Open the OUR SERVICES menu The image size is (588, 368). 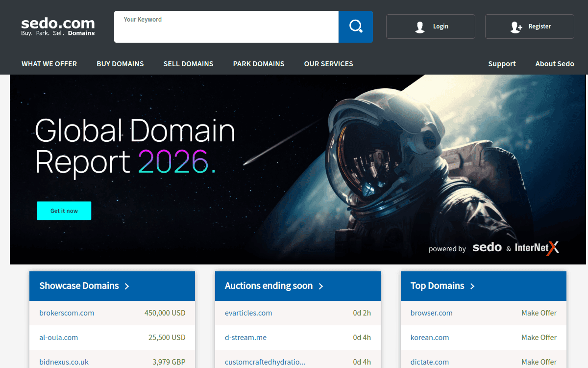click(x=328, y=64)
